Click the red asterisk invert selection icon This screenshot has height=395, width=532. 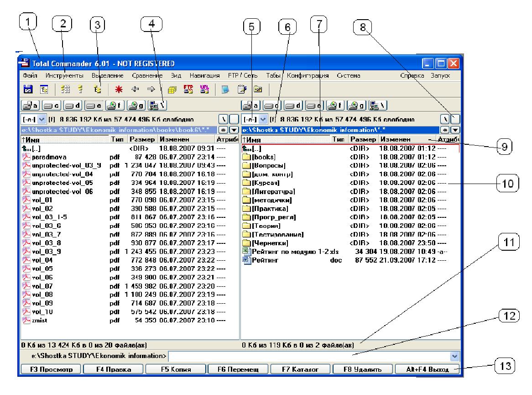[x=119, y=90]
